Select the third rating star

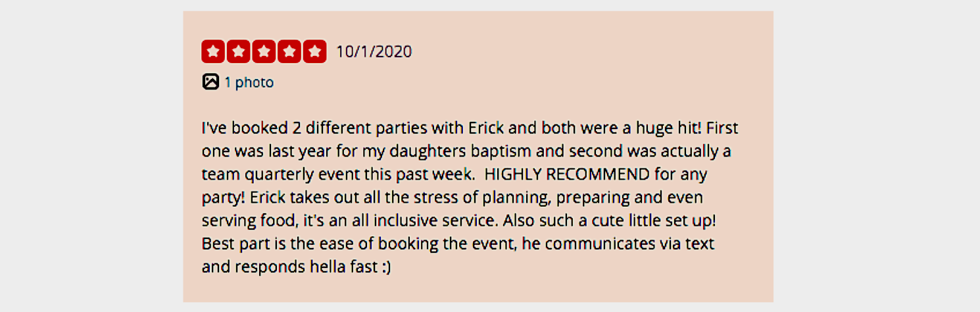click(x=264, y=51)
